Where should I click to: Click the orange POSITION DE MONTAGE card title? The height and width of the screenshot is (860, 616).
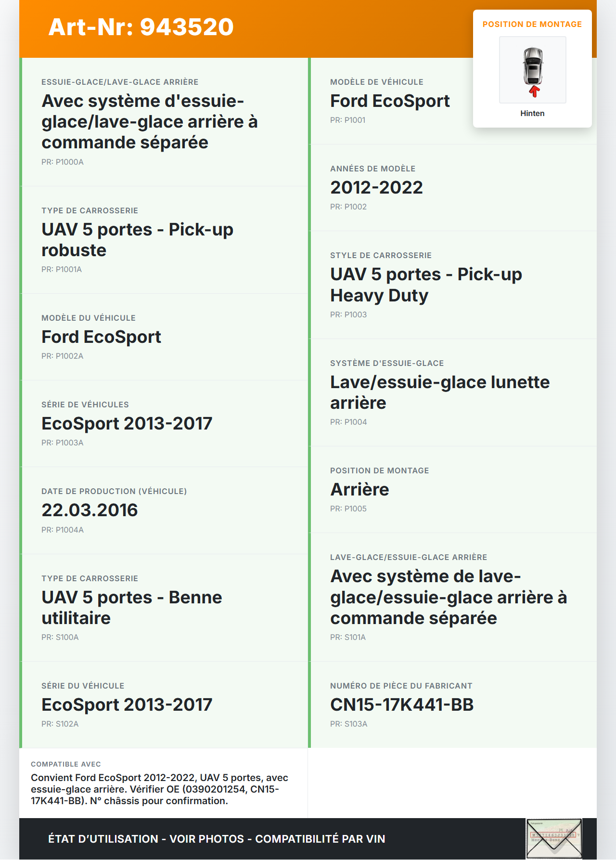pos(532,24)
